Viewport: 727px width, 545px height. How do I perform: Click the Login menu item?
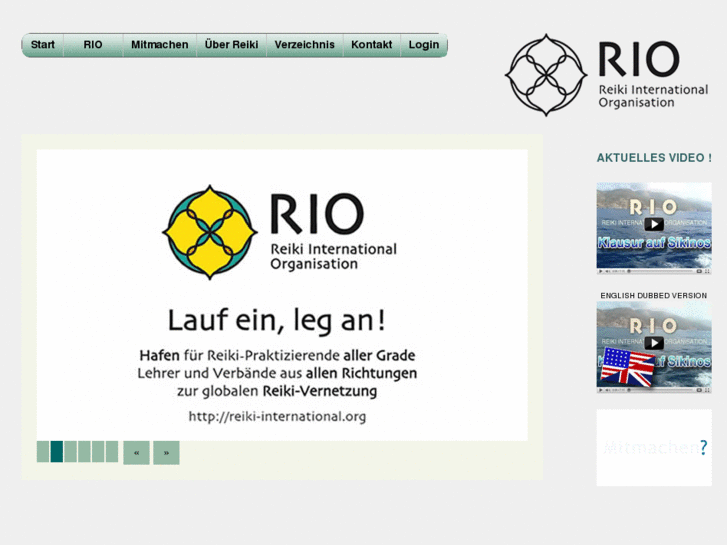pos(424,45)
